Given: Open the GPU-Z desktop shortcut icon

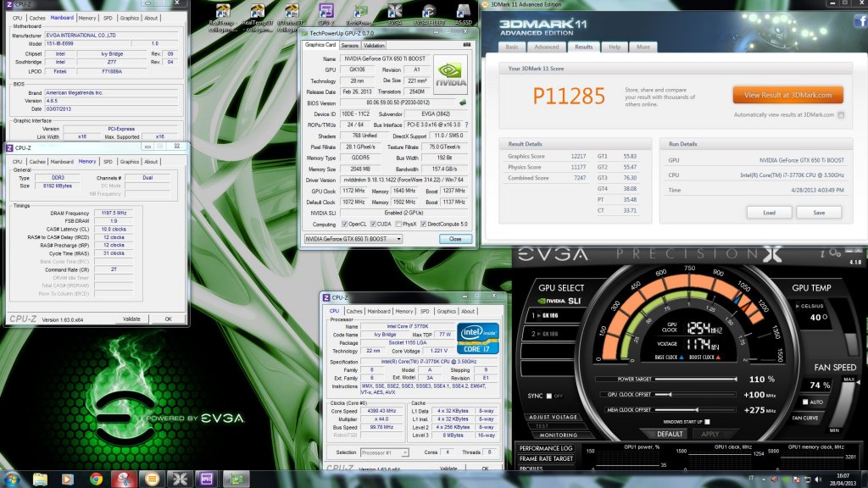Looking at the screenshot, I should click(x=325, y=13).
